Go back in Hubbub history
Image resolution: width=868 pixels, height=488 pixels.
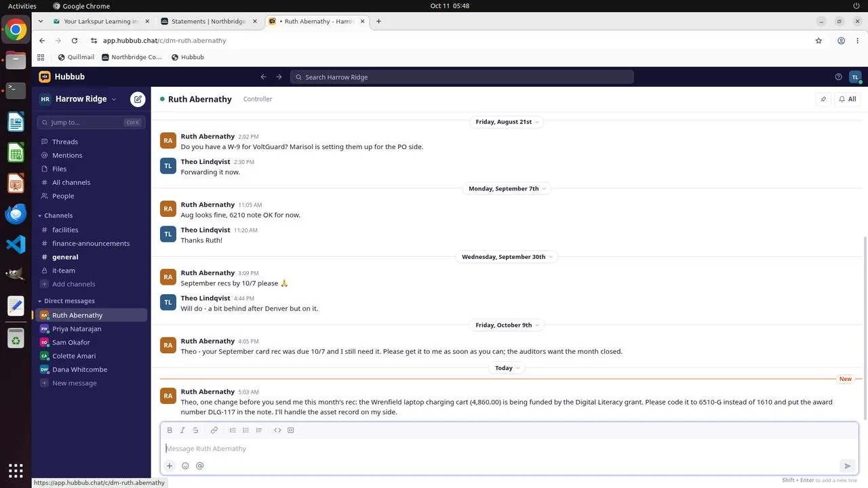(x=264, y=77)
